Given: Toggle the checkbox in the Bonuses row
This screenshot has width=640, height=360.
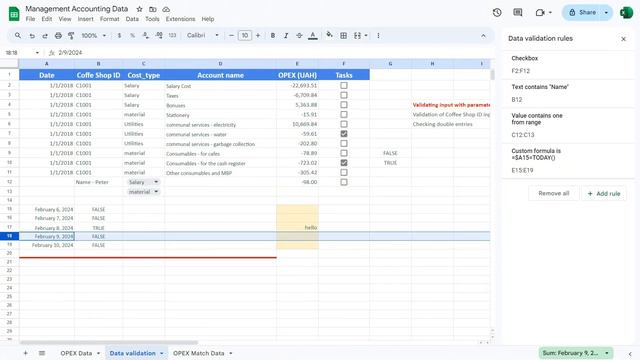Looking at the screenshot, I should point(344,105).
